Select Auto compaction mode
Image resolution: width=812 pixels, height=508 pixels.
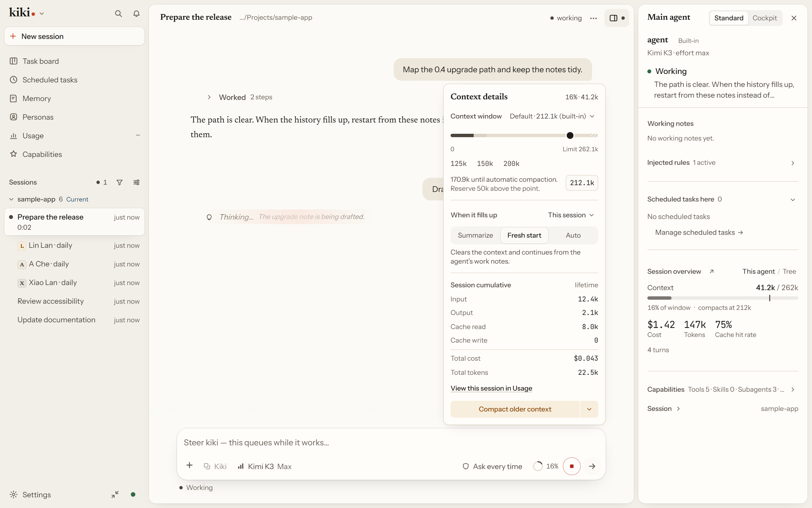point(573,235)
